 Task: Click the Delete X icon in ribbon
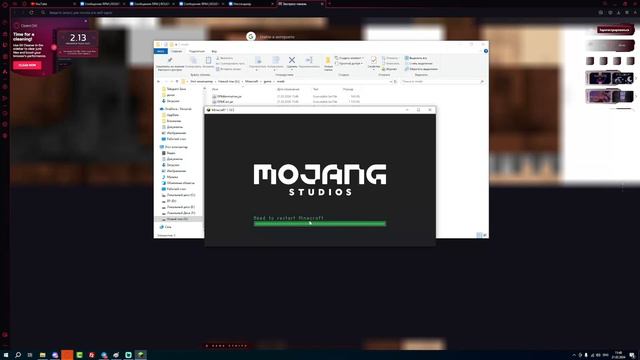pos(292,60)
